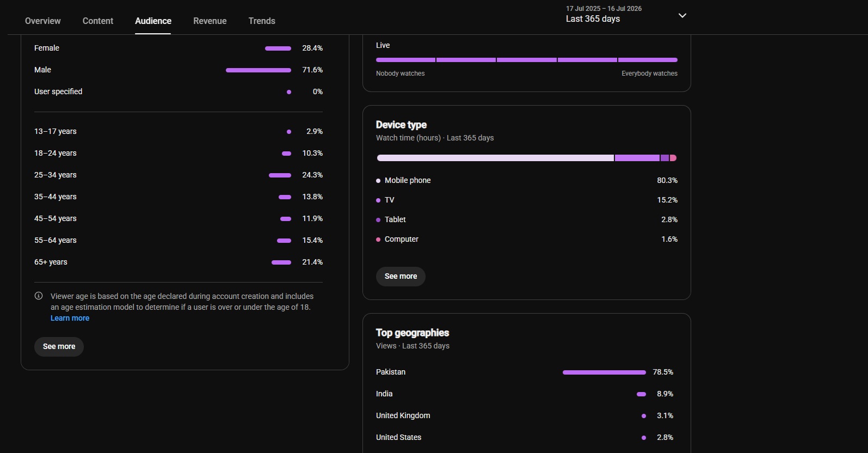Click See more under age and gender
Screen dimensions: 868x453
(x=59, y=346)
